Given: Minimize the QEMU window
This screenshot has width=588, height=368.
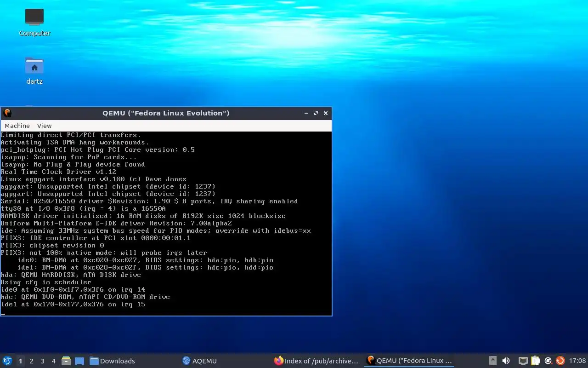Looking at the screenshot, I should point(306,113).
